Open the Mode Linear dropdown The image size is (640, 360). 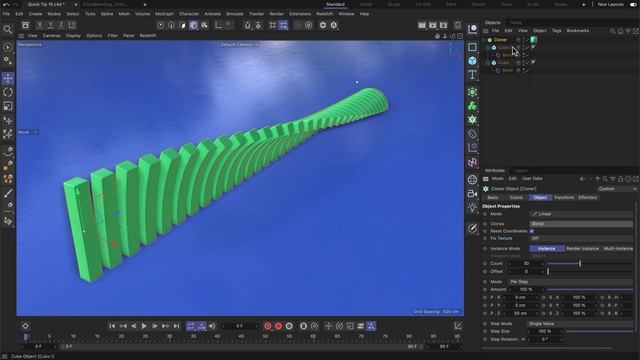pos(581,214)
